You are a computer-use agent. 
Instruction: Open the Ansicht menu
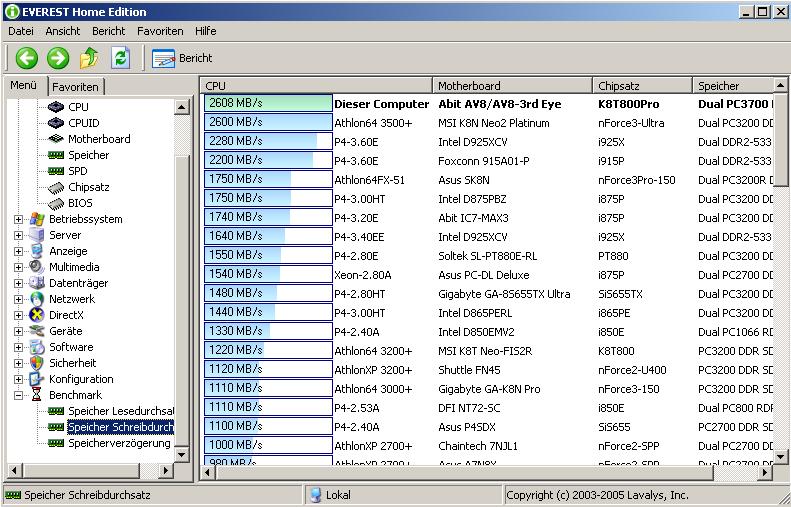coord(63,31)
